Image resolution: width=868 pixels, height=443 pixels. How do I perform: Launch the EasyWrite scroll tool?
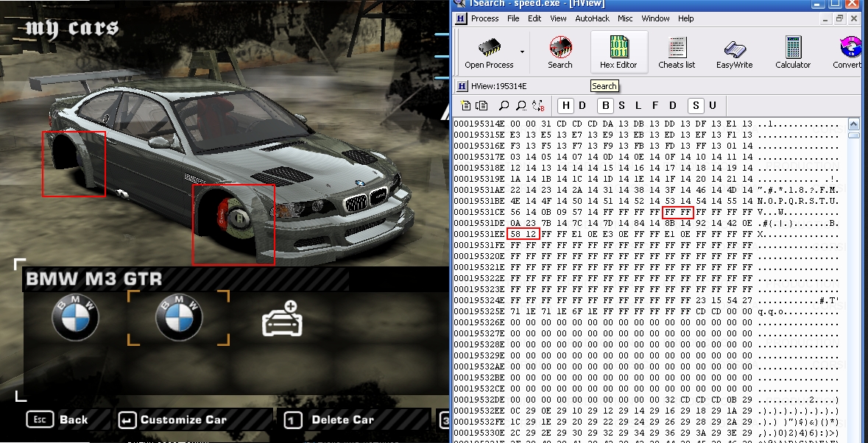[734, 52]
